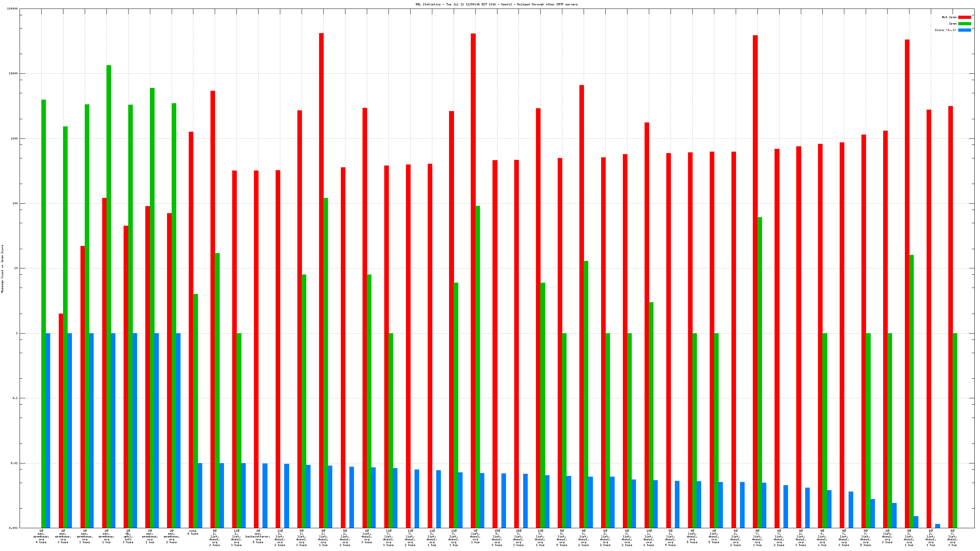The image size is (980, 551).
Task: Click the 'zen.spamhaus.org 4 hops' x-axis label
Action: click(x=41, y=536)
